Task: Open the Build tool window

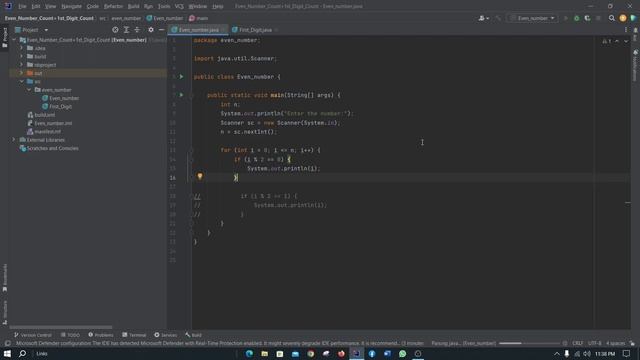Action: tap(193, 335)
